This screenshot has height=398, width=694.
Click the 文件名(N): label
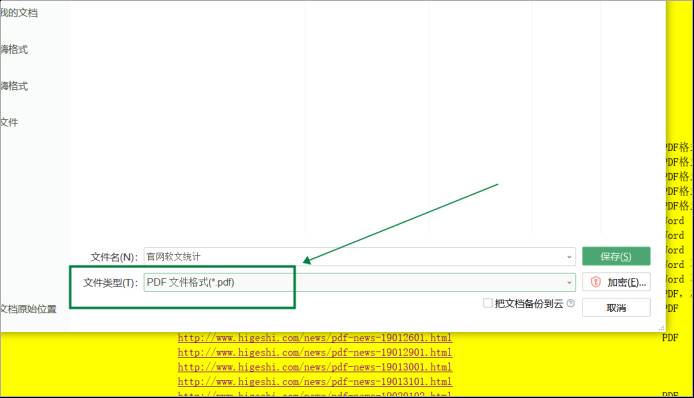pos(114,257)
